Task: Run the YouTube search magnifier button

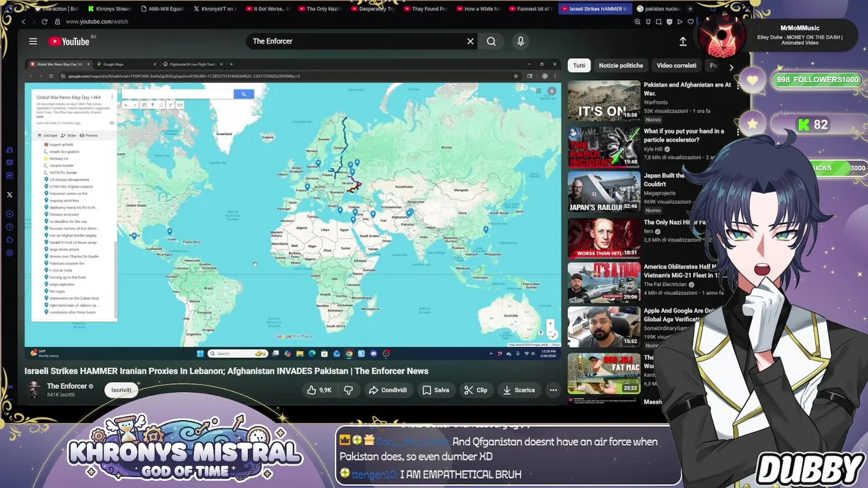Action: point(491,41)
